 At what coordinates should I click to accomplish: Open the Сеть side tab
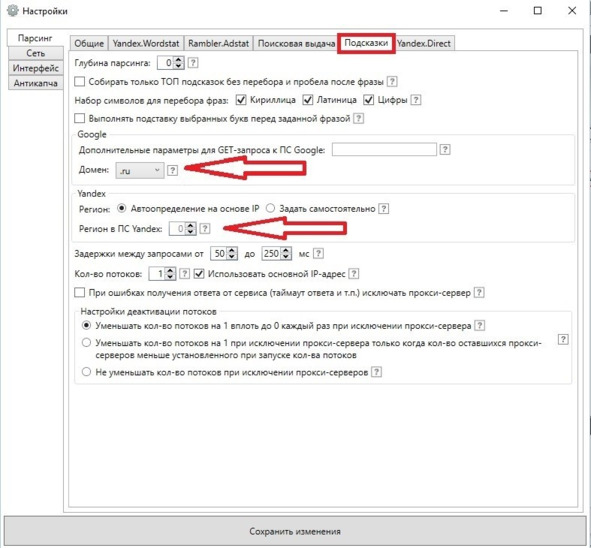pyautogui.click(x=35, y=53)
